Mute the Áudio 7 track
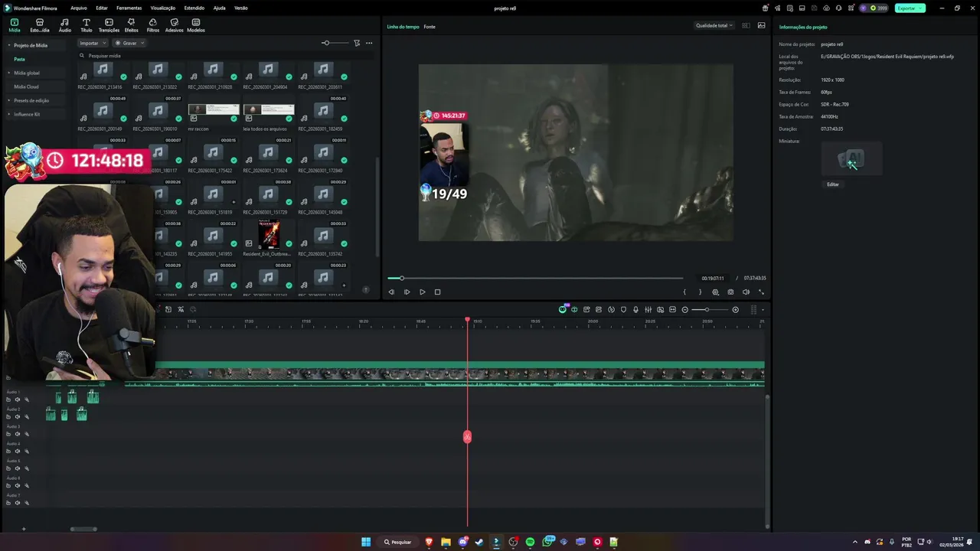This screenshot has width=980, height=551. click(18, 503)
